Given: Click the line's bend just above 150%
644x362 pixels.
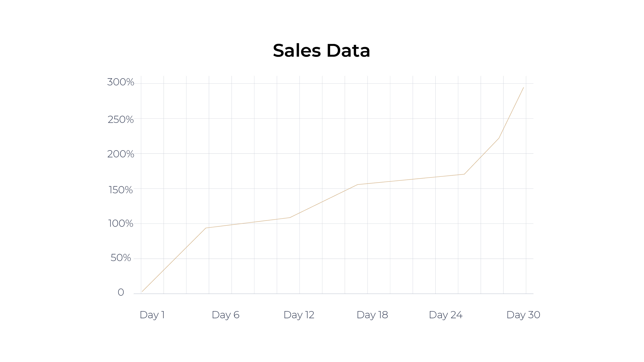Looking at the screenshot, I should tap(358, 185).
